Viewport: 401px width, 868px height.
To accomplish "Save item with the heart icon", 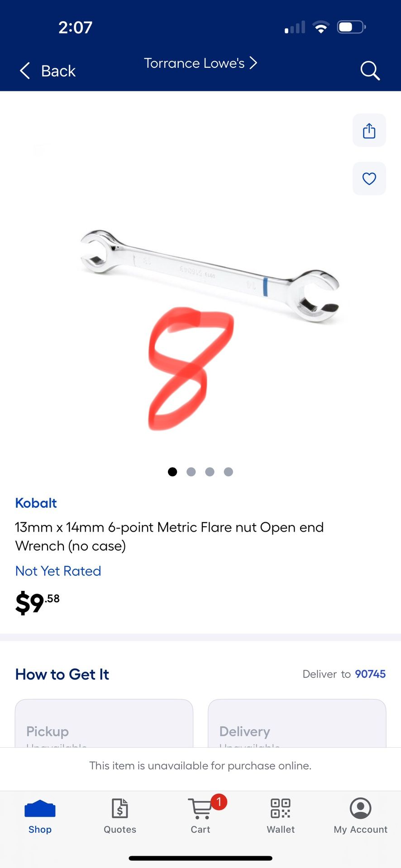I will (369, 179).
